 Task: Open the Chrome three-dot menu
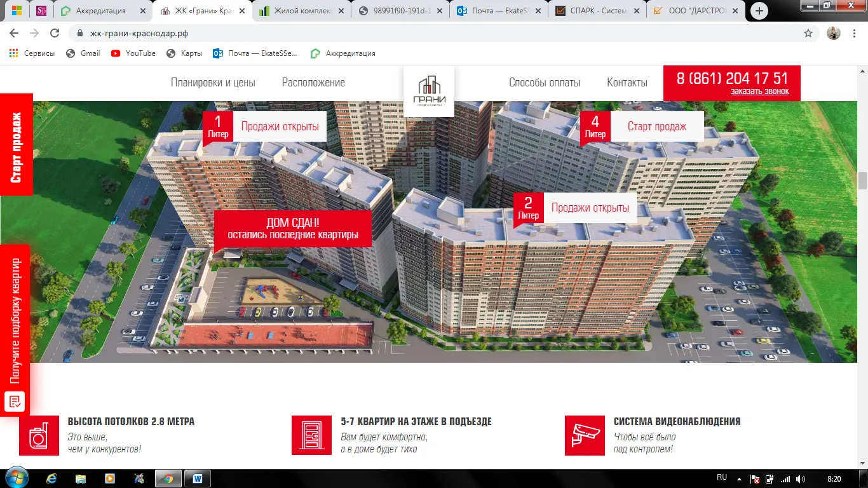coord(855,34)
